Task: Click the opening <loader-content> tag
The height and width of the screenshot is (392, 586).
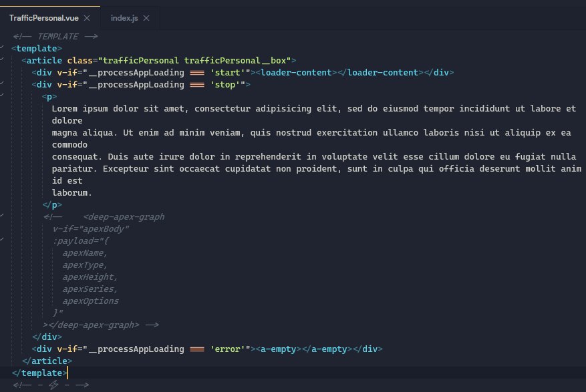Action: 296,72
